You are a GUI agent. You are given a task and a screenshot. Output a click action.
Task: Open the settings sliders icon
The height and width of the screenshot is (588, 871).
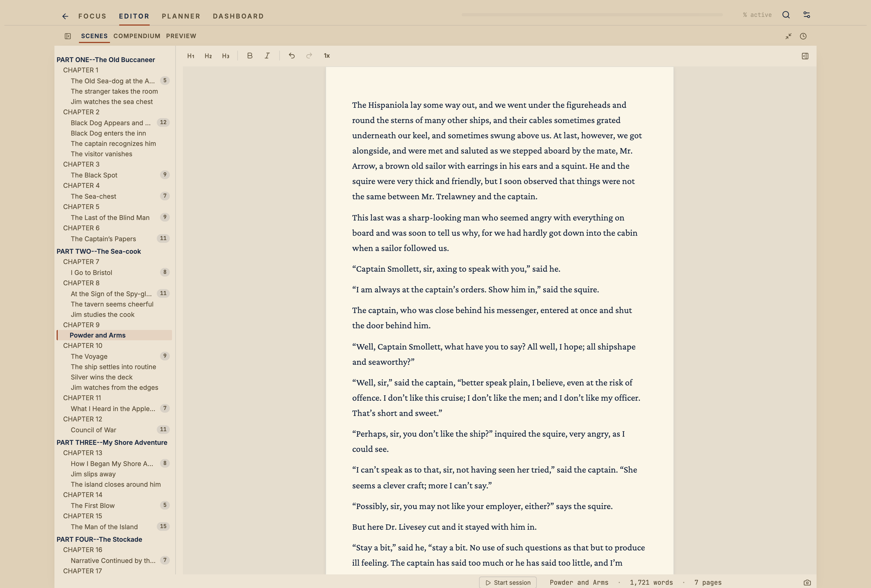click(x=806, y=15)
